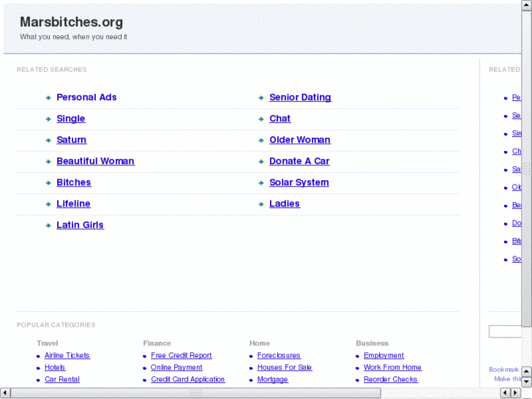Click the arrow icon beside Donate A Car
The height and width of the screenshot is (399, 532).
point(261,162)
